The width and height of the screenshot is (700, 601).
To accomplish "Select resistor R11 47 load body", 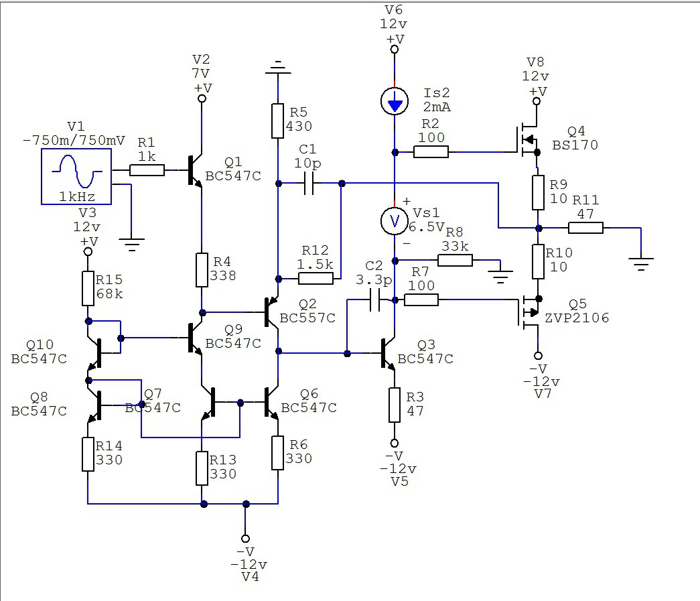I will point(585,228).
